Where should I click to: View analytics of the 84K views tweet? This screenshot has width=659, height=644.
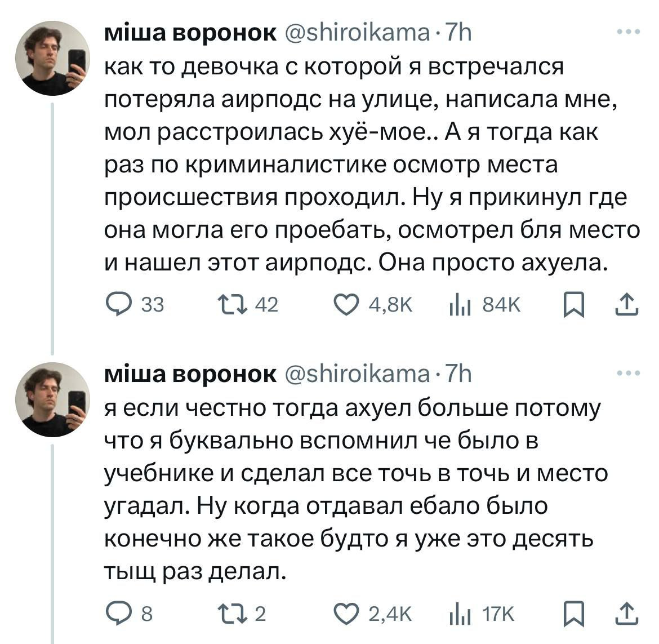[x=460, y=305]
